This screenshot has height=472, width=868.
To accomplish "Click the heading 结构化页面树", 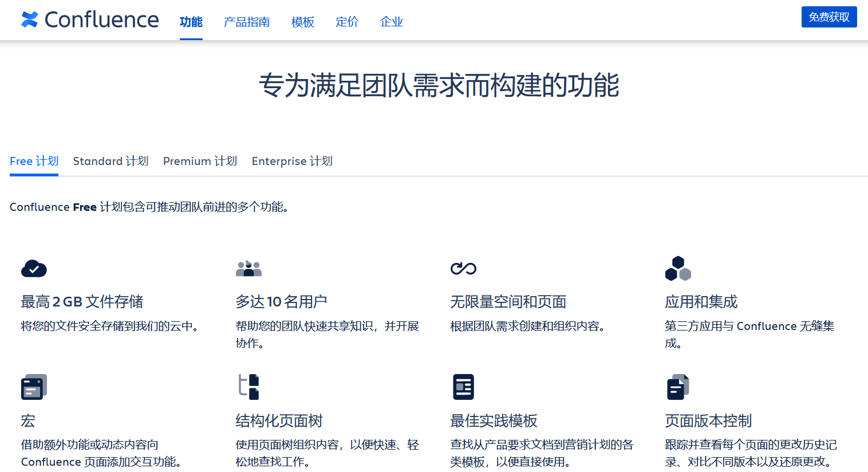I will click(279, 420).
